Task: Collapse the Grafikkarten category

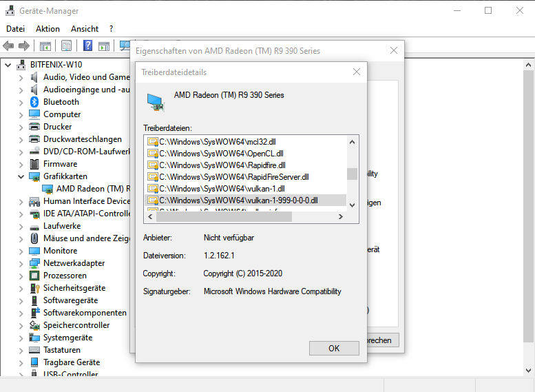Action: pos(21,176)
